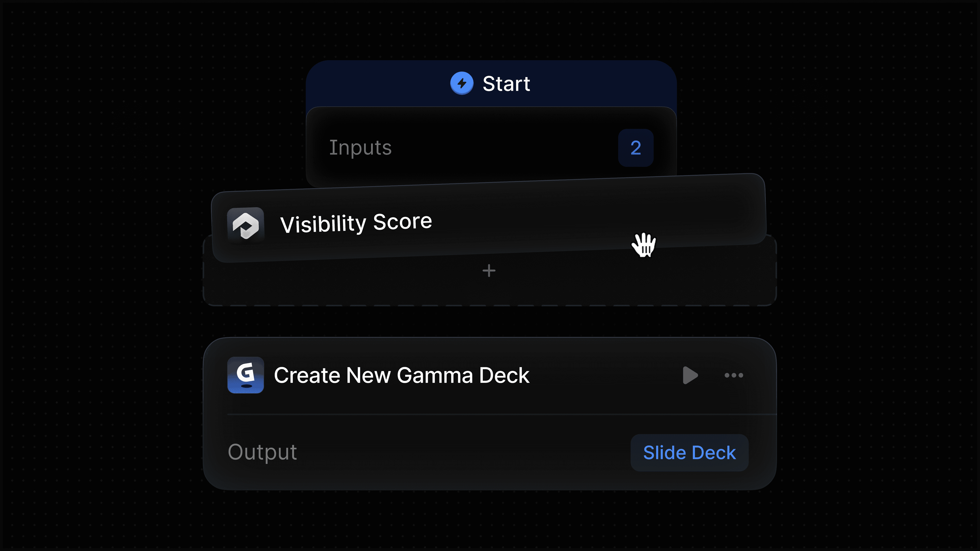The image size is (980, 551).
Task: Click the Start node header
Action: click(491, 83)
